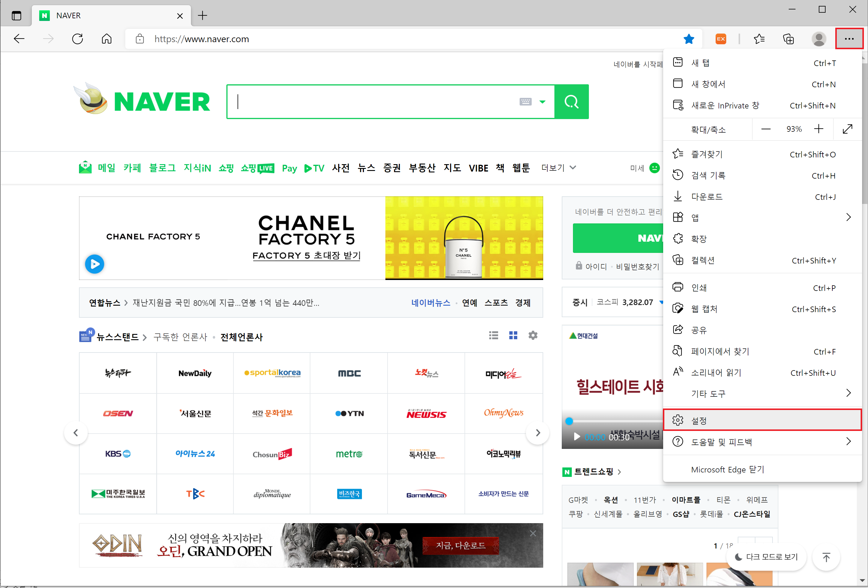This screenshot has width=868, height=588.
Task: Click the green Naver search button
Action: 571,102
